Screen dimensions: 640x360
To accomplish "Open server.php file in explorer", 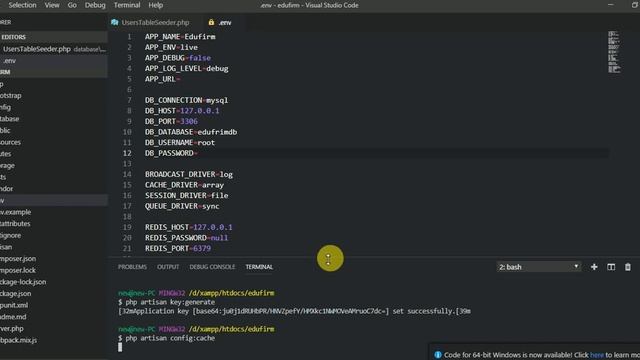I will tap(12, 329).
